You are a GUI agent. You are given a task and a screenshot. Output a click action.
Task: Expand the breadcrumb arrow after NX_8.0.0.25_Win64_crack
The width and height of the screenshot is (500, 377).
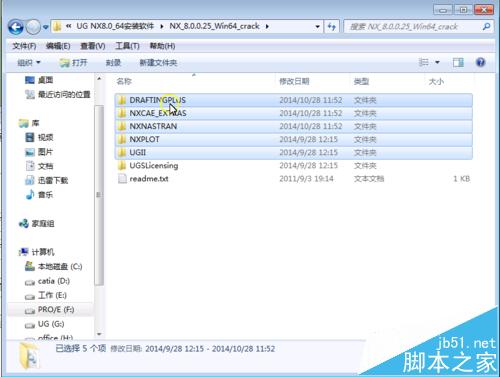click(x=267, y=26)
